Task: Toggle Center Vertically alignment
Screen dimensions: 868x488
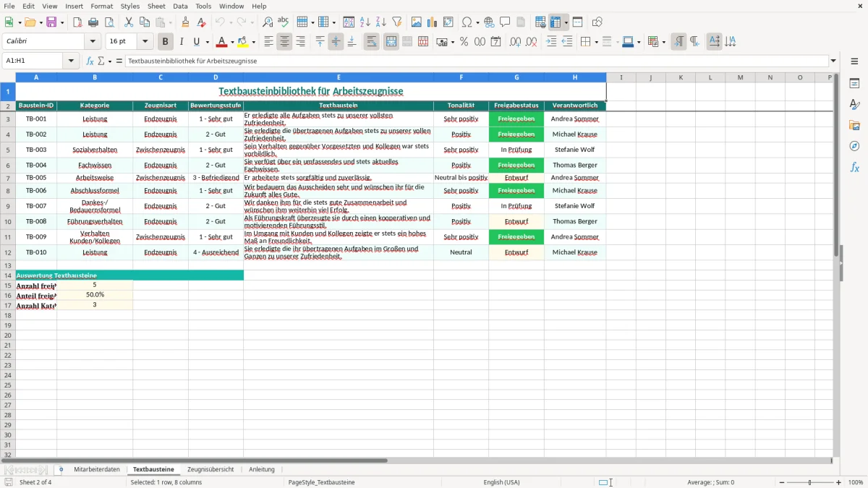Action: tap(336, 42)
